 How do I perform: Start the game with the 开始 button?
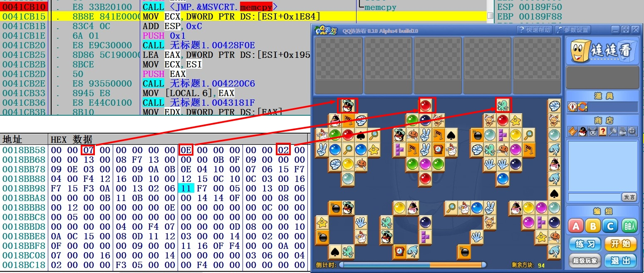tap(621, 244)
